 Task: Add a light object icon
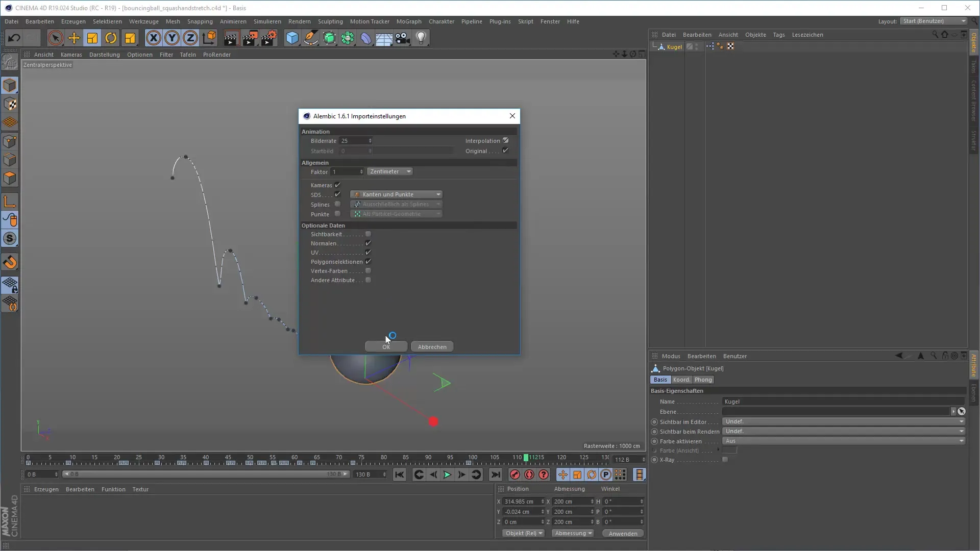click(x=421, y=38)
